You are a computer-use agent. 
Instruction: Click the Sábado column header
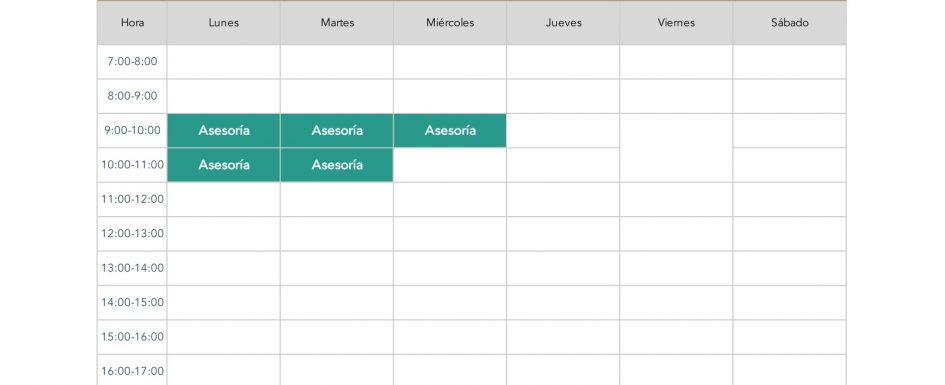[x=790, y=23]
